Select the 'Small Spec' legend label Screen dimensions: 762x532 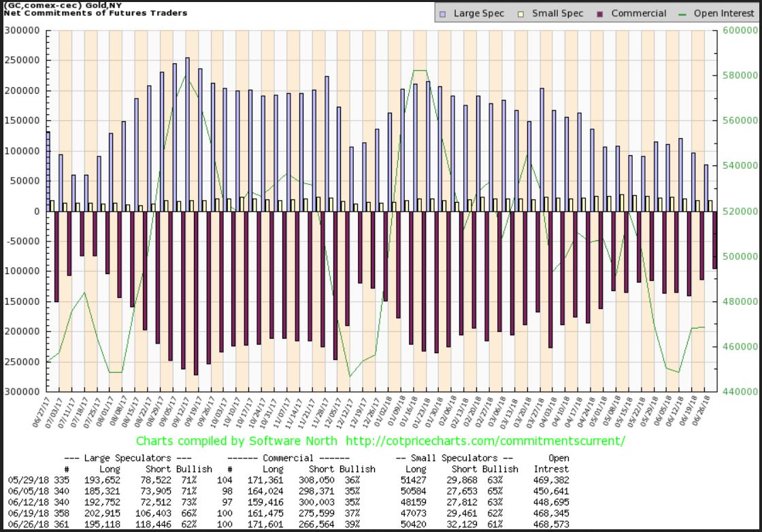tap(557, 13)
